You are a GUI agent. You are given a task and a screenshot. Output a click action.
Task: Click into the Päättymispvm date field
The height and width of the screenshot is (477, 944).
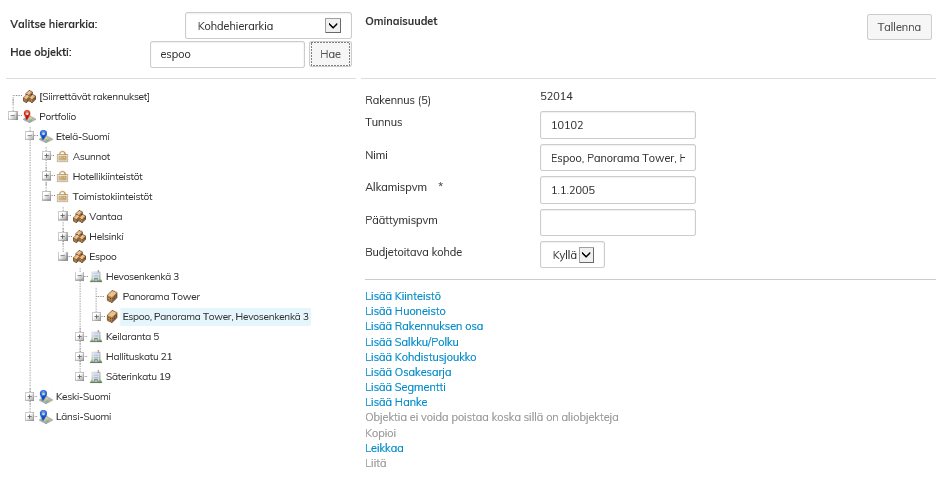click(617, 222)
